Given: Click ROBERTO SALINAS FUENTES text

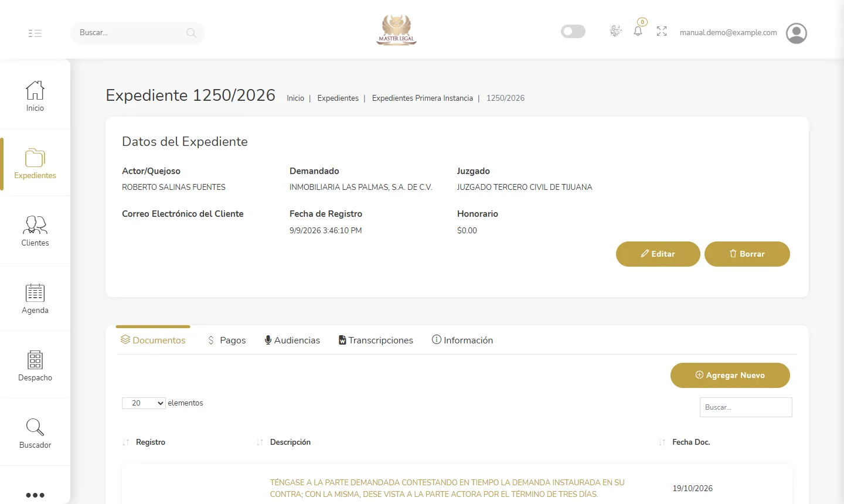Looking at the screenshot, I should pyautogui.click(x=173, y=188).
